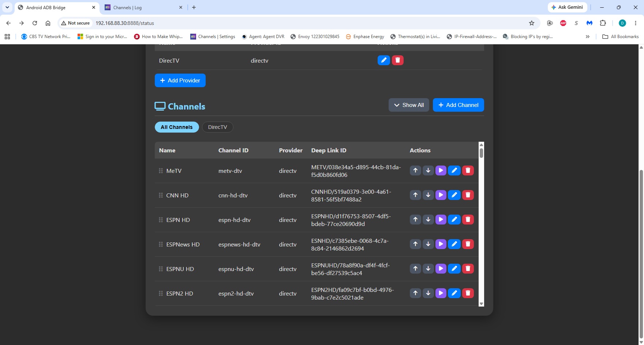Image resolution: width=644 pixels, height=345 pixels.
Task: Edit the DirecTV provider
Action: (x=383, y=60)
